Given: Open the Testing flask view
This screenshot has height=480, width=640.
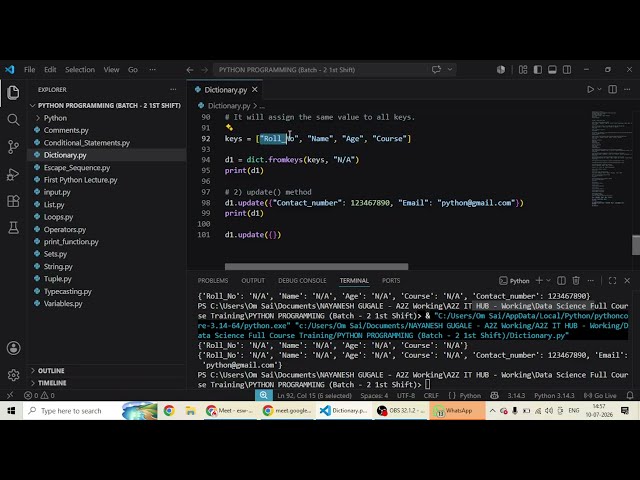Looking at the screenshot, I should coord(13,228).
